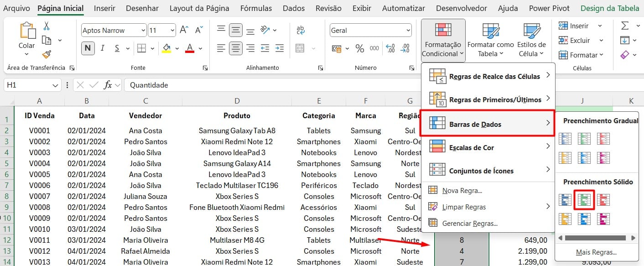The width and height of the screenshot is (644, 266).
Task: Click the borders icon
Action: 141,48
